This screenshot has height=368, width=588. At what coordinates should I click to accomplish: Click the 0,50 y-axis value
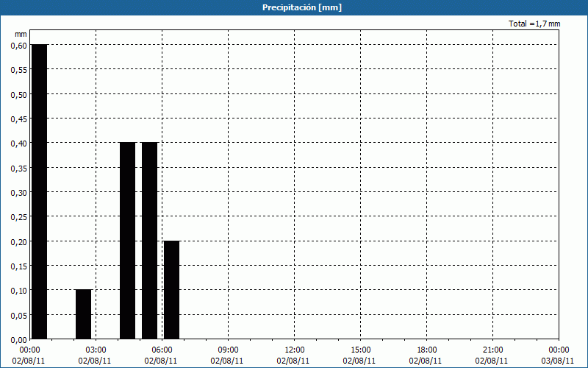coord(19,94)
